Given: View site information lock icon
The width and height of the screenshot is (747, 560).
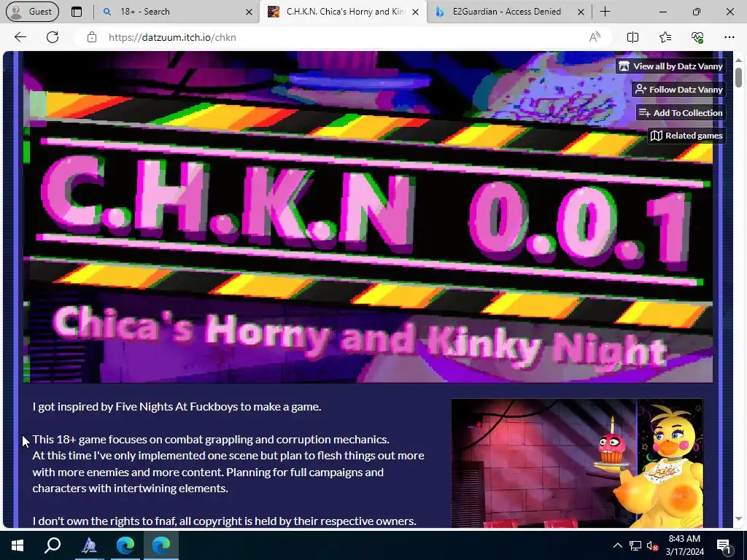Looking at the screenshot, I should (x=92, y=37).
